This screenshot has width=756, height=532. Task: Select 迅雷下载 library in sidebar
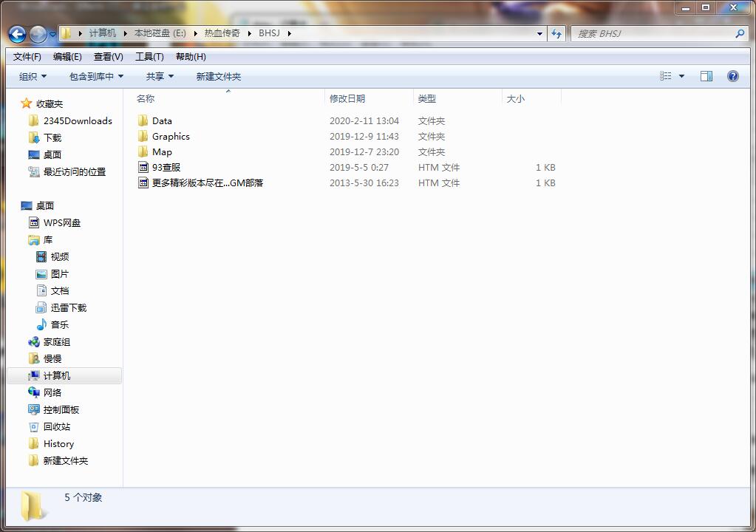pos(68,308)
